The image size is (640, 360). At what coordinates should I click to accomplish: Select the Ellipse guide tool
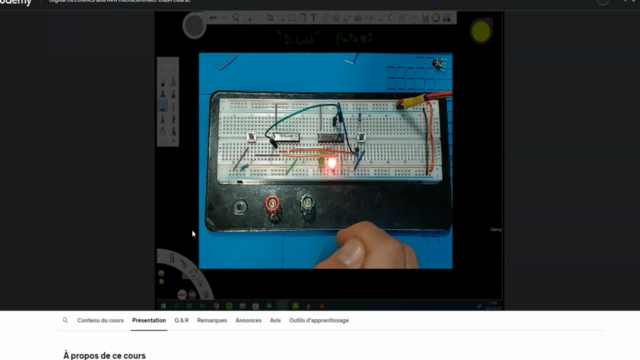(336, 18)
